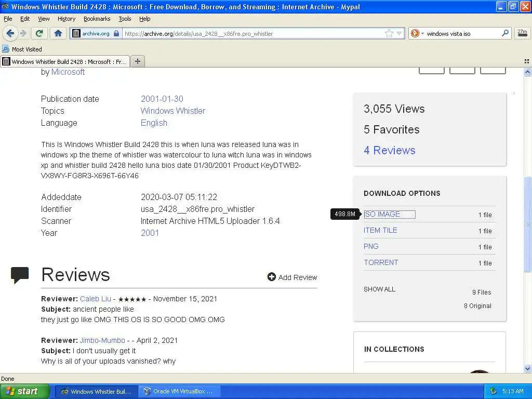
Task: Click the Add Review plus icon
Action: (271, 277)
